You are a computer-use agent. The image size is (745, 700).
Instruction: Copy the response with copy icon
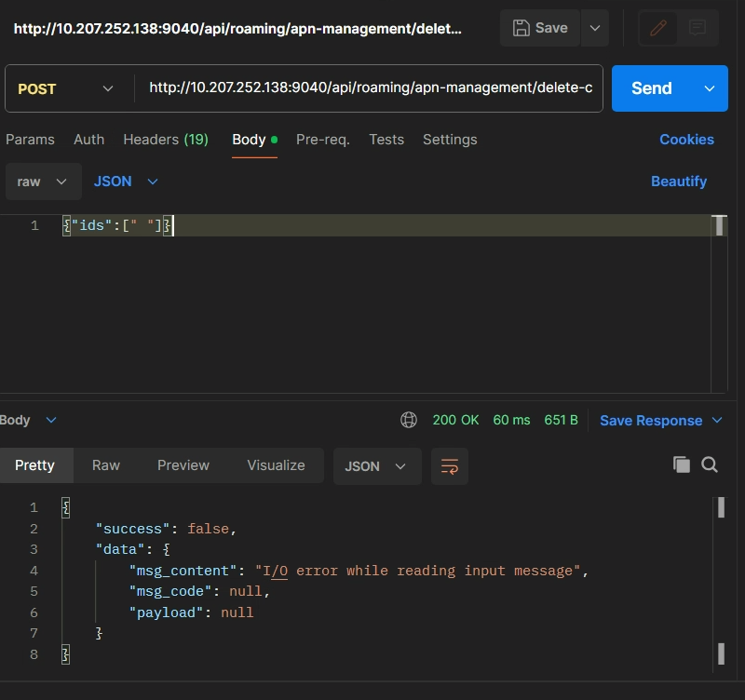(x=682, y=465)
